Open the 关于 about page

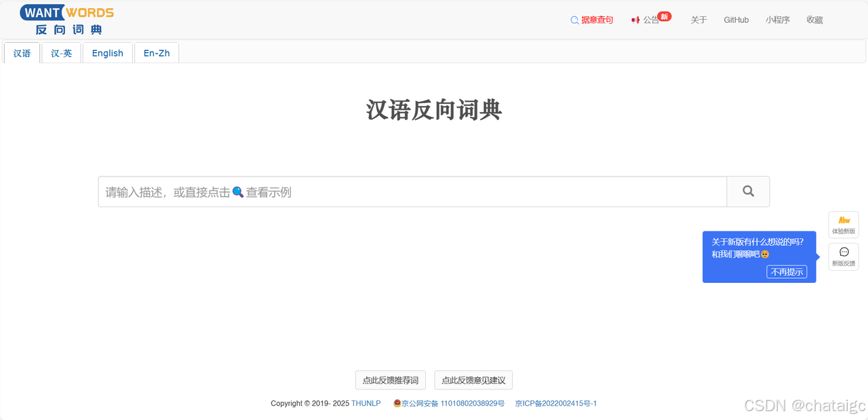(x=699, y=20)
